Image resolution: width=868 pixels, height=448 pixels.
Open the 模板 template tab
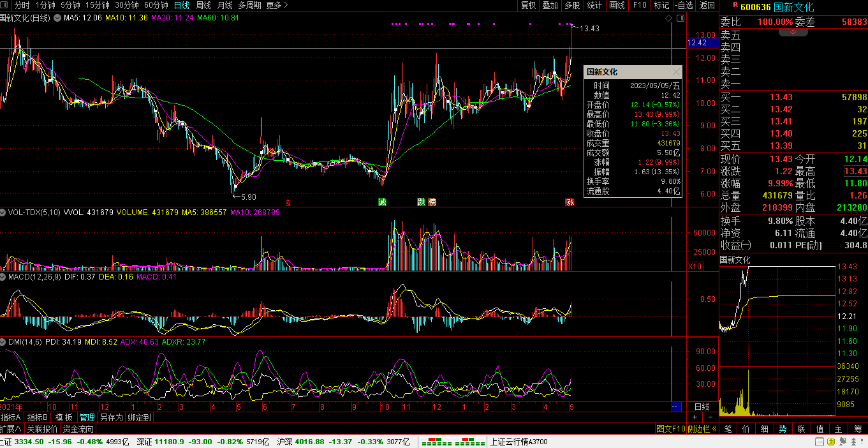click(x=64, y=417)
